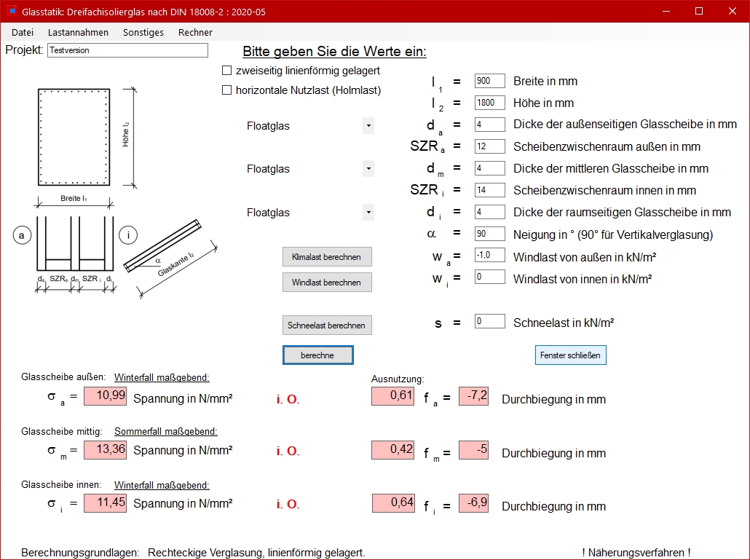Screen dimensions: 750x560
Task: Select the f_m deflection value -5
Action: tap(473, 450)
